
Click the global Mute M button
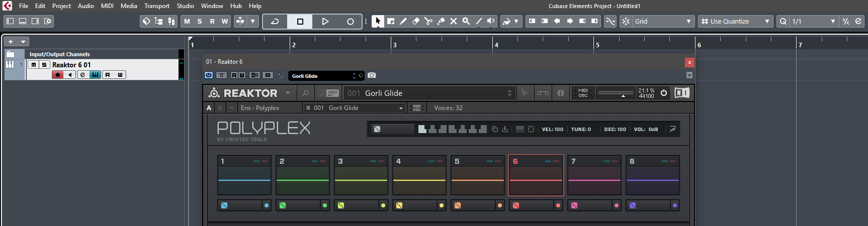[187, 21]
